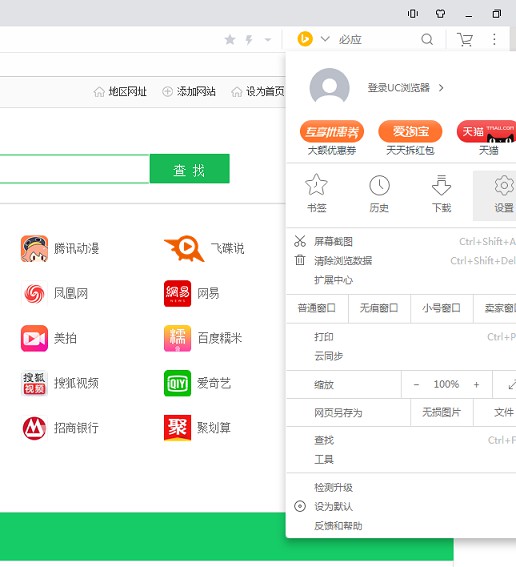Click the 100% zoom value

446,384
